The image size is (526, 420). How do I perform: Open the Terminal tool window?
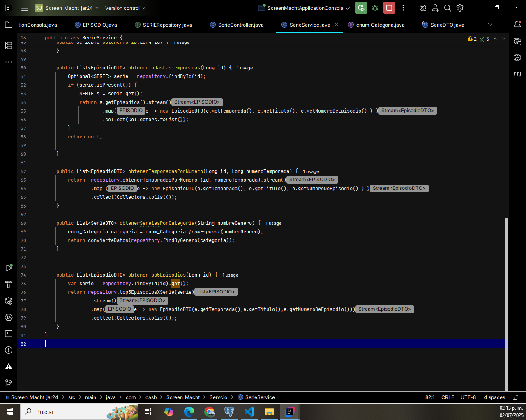(x=9, y=334)
